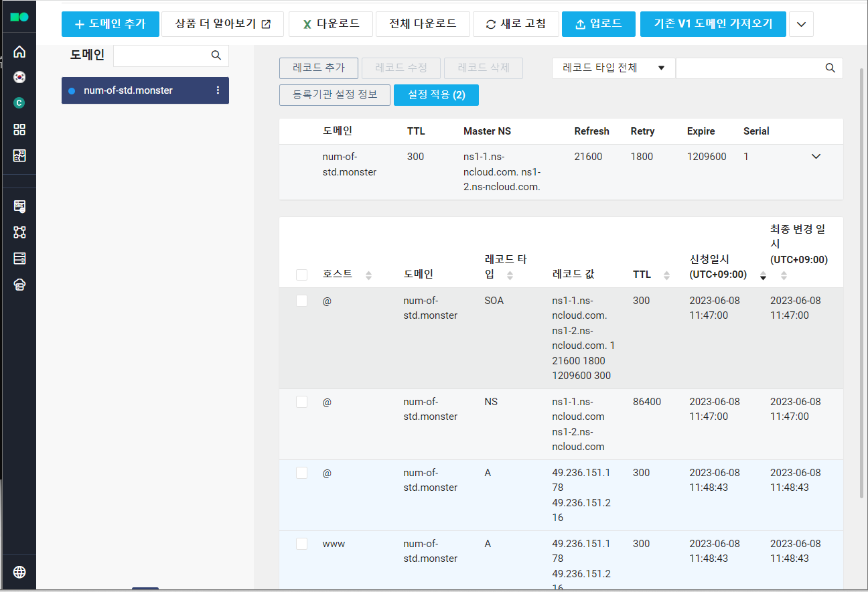
Task: Open 상품 더 알아보기 link
Action: click(x=223, y=24)
